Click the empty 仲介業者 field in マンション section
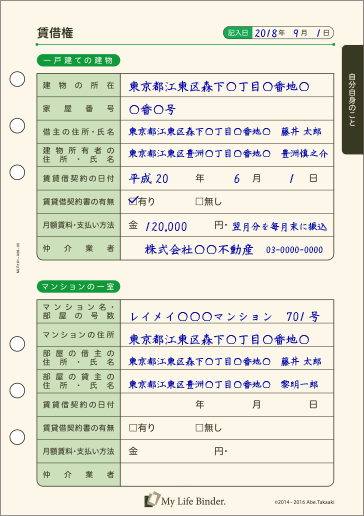 pyautogui.click(x=227, y=474)
